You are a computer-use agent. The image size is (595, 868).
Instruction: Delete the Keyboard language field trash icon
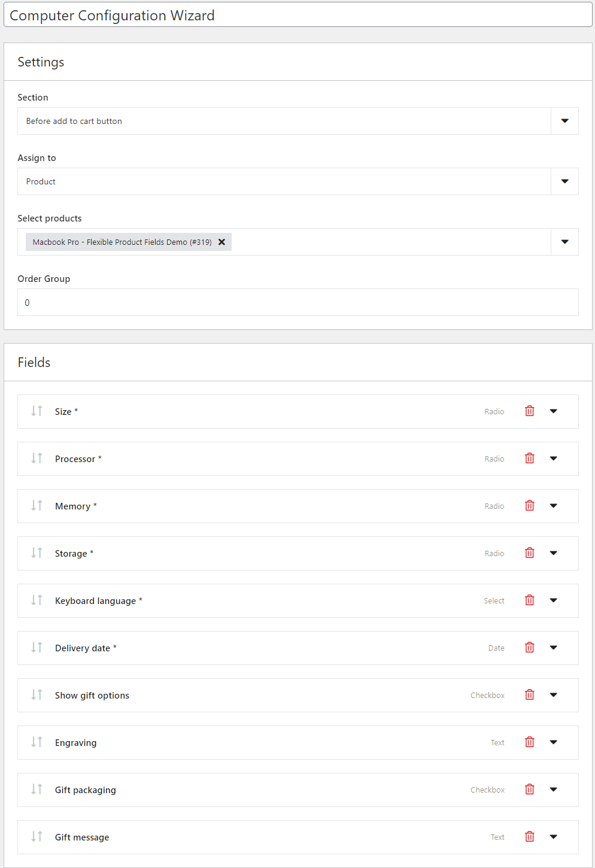530,600
